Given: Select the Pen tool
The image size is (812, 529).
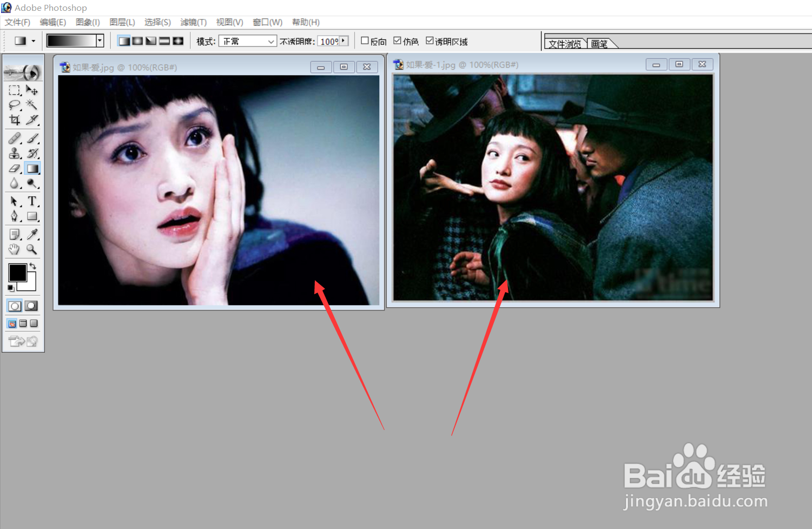Looking at the screenshot, I should click(15, 216).
